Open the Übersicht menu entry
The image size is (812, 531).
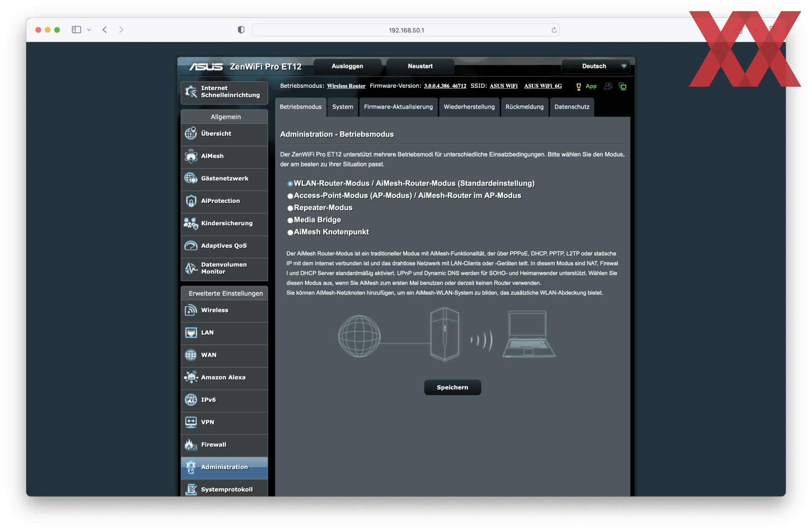tap(224, 134)
